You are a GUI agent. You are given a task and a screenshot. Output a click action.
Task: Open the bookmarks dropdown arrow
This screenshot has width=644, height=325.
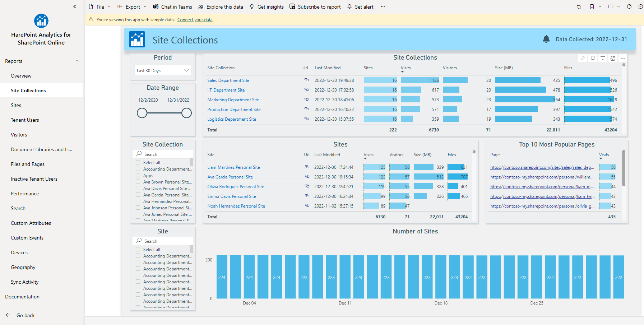(600, 7)
